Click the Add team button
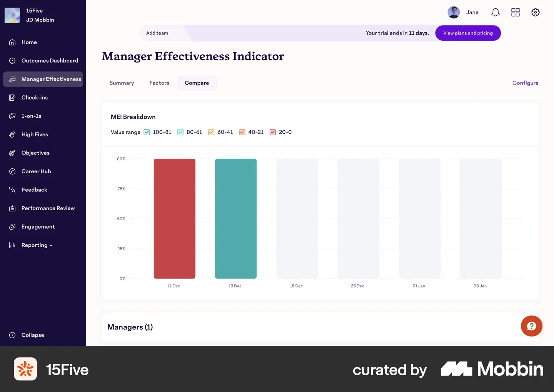The image size is (554, 392). point(157,33)
